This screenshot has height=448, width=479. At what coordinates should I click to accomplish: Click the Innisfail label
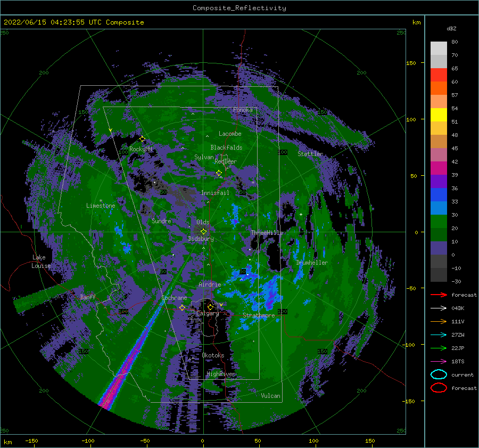215,193
